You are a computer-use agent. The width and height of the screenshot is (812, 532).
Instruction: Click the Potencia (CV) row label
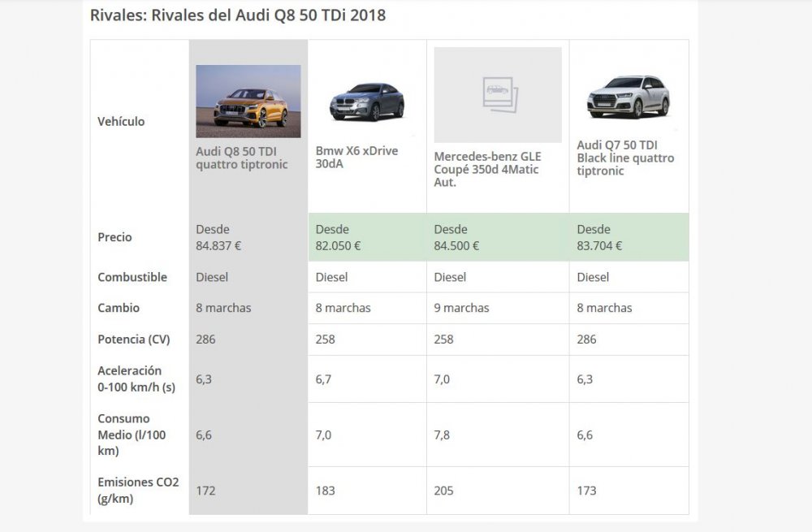[134, 340]
